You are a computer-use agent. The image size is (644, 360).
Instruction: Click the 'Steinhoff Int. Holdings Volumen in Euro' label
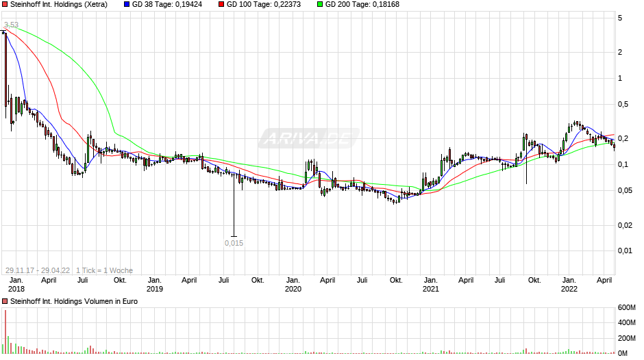pyautogui.click(x=74, y=301)
